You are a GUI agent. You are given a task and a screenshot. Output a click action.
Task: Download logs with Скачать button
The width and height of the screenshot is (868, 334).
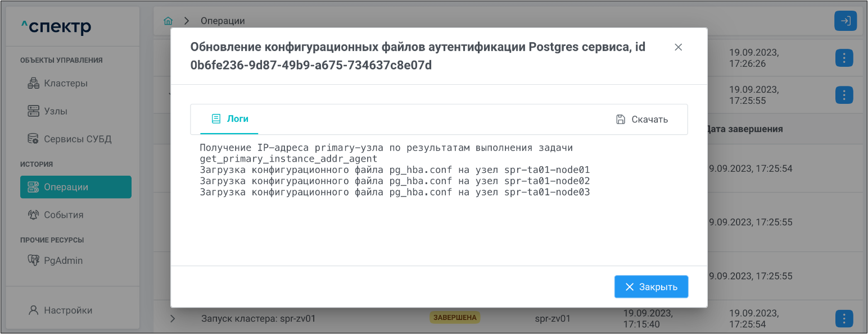point(642,119)
